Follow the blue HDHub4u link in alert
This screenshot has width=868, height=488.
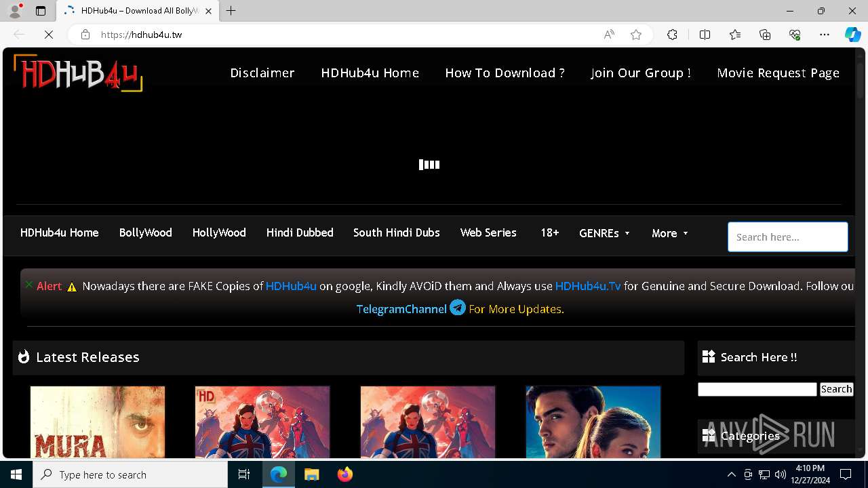point(291,286)
